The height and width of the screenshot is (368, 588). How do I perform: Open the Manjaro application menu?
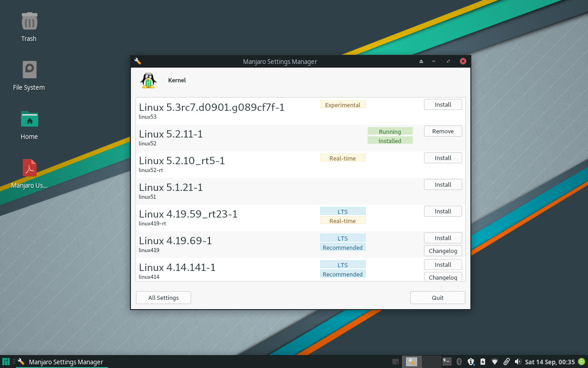[x=5, y=362]
